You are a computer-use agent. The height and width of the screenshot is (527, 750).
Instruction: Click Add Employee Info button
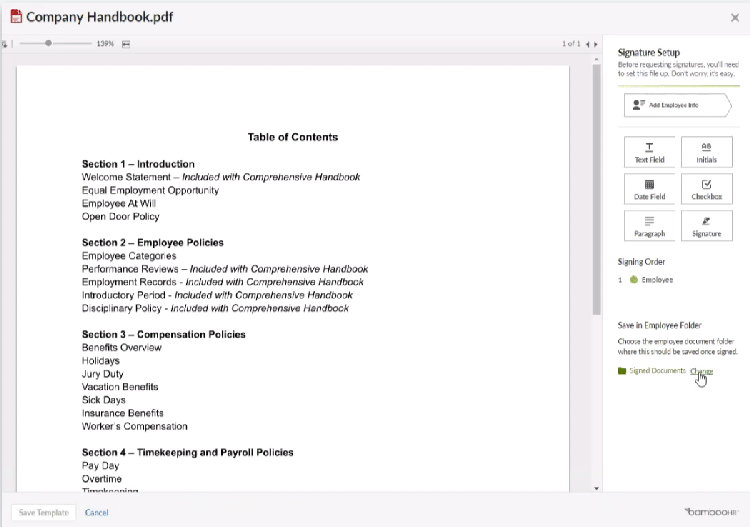[677, 105]
